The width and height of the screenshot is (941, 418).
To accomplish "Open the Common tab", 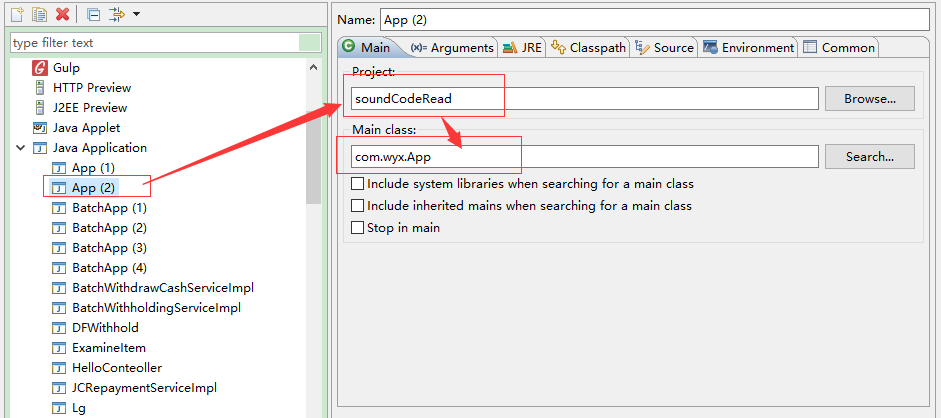I will tap(839, 47).
